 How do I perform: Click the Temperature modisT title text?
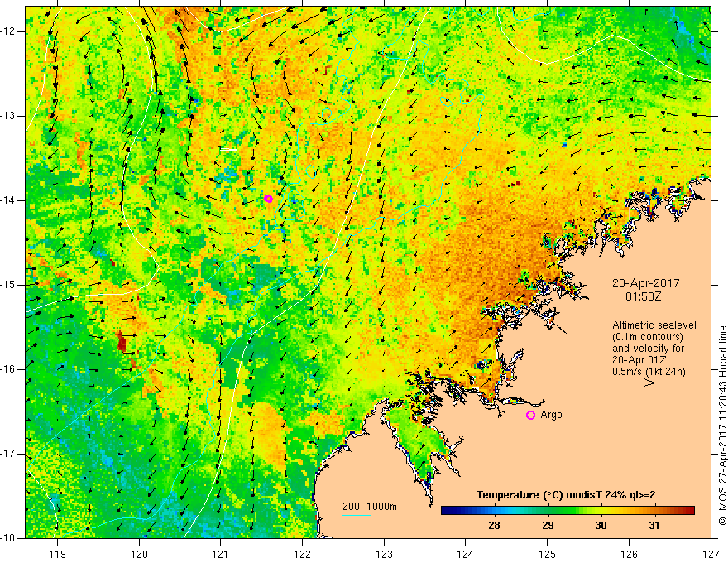tap(566, 495)
